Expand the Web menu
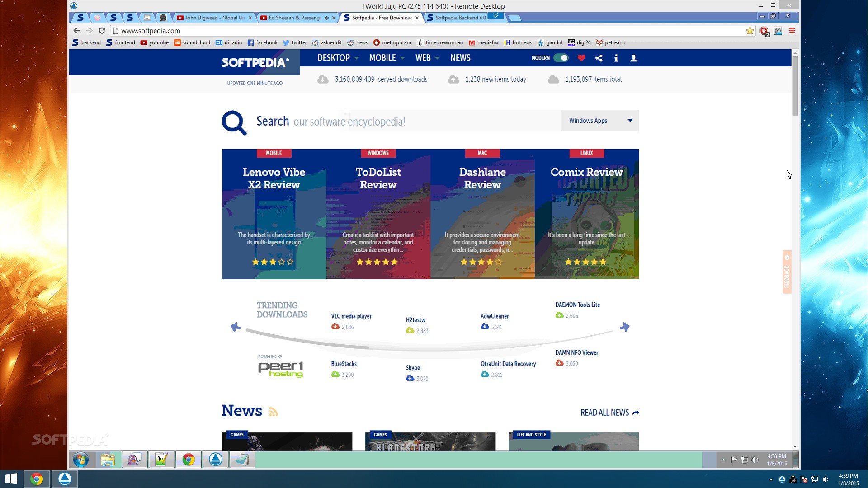868x488 pixels. [x=427, y=58]
